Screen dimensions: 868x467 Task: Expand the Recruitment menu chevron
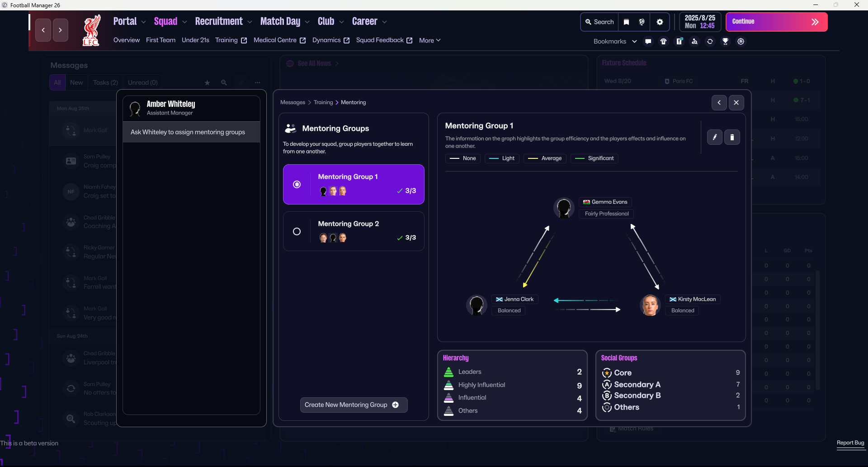[250, 22]
